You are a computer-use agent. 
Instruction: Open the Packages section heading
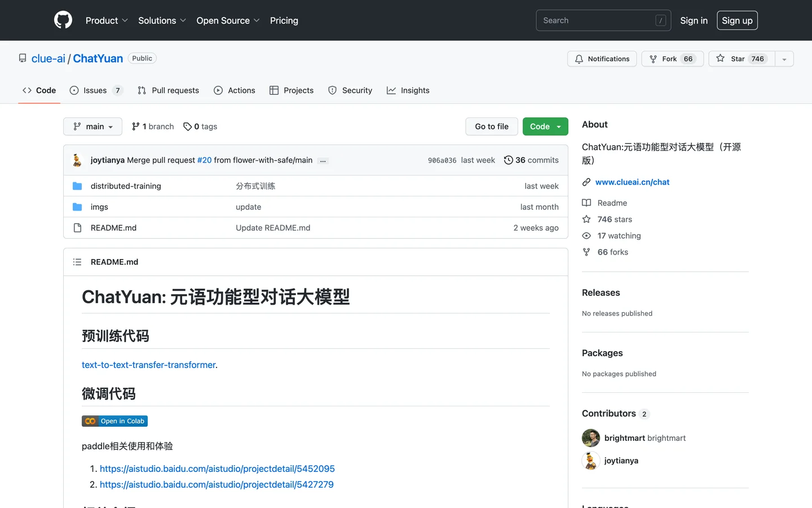click(602, 353)
